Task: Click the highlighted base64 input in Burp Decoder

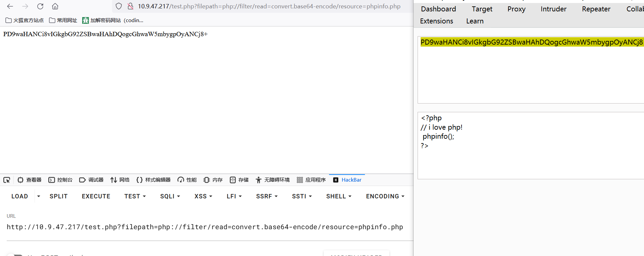Action: pos(532,42)
